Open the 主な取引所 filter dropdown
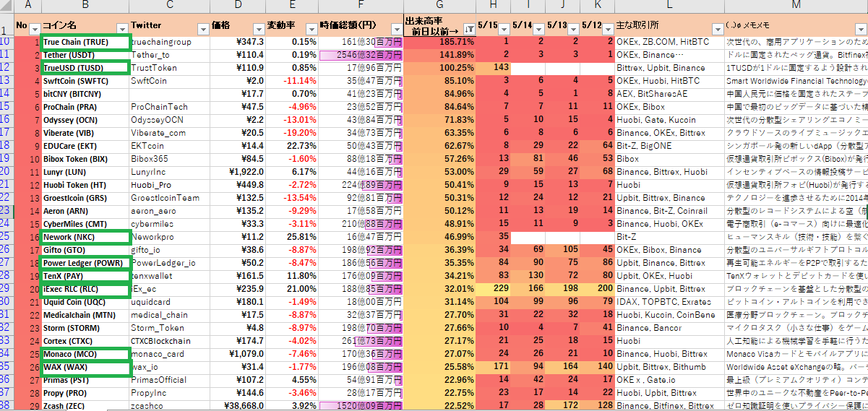The height and width of the screenshot is (411, 868). (x=716, y=30)
